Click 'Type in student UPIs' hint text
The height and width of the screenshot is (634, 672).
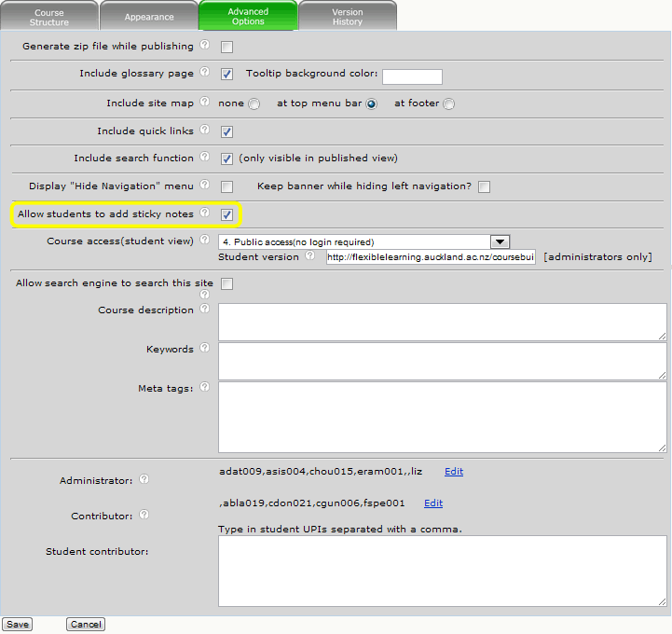(340, 529)
